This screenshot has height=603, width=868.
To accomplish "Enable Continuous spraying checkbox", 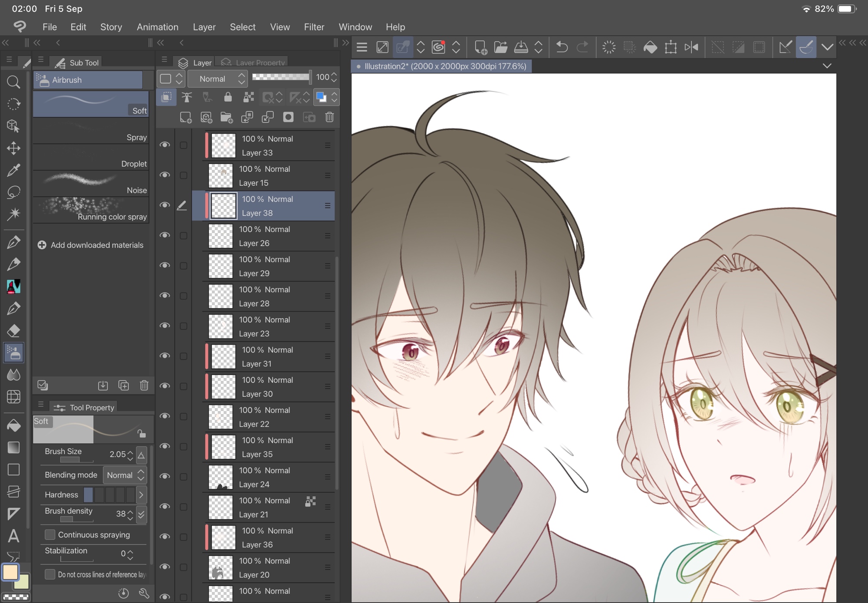I will (x=50, y=534).
